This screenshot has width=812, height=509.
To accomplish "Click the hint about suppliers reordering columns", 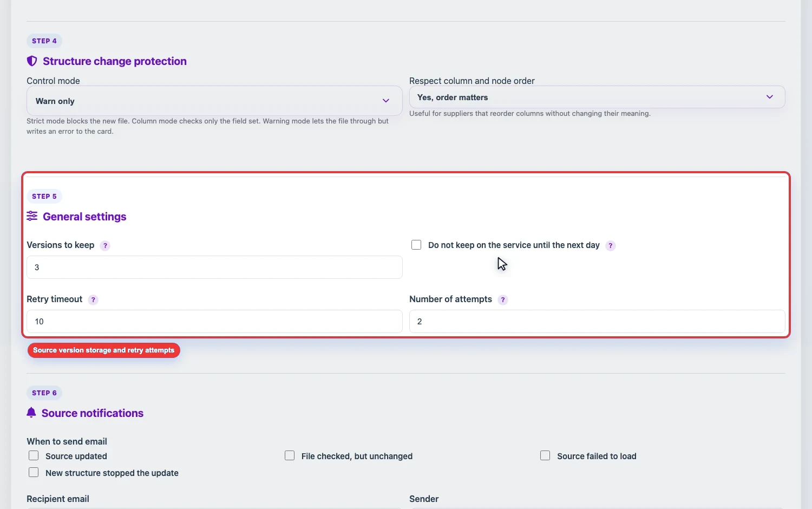I will click(530, 114).
